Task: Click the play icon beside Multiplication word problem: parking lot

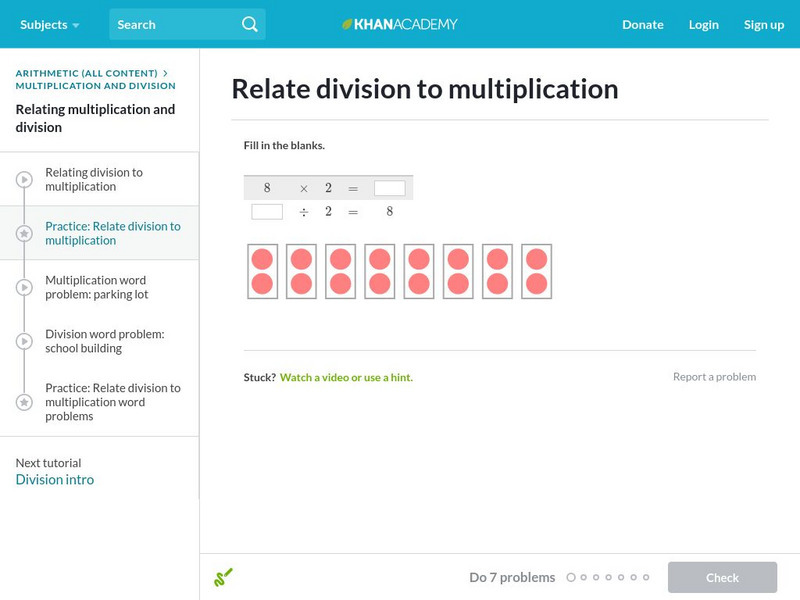Action: (x=22, y=288)
